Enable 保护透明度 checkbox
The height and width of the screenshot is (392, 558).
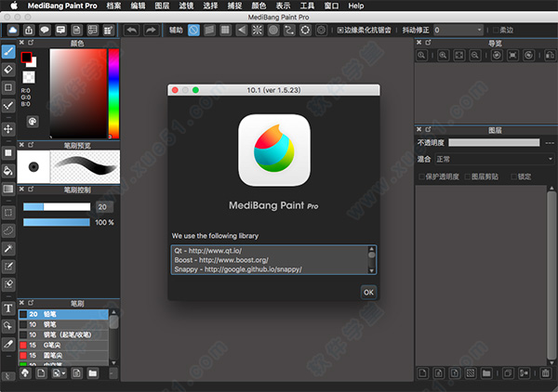coord(421,176)
